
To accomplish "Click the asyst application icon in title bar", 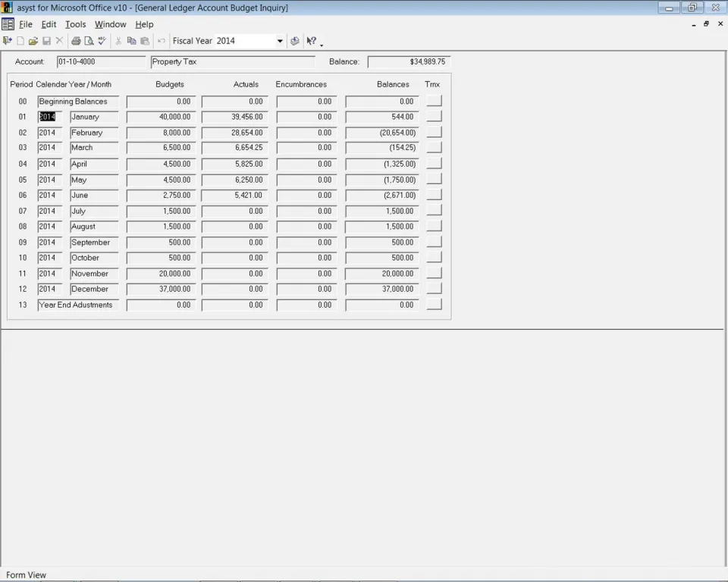I will [x=8, y=8].
